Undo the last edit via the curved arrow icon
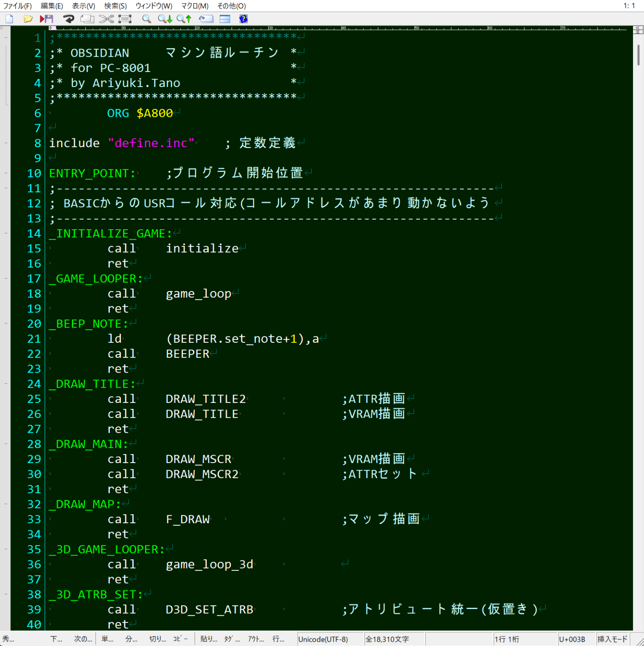 pyautogui.click(x=69, y=19)
